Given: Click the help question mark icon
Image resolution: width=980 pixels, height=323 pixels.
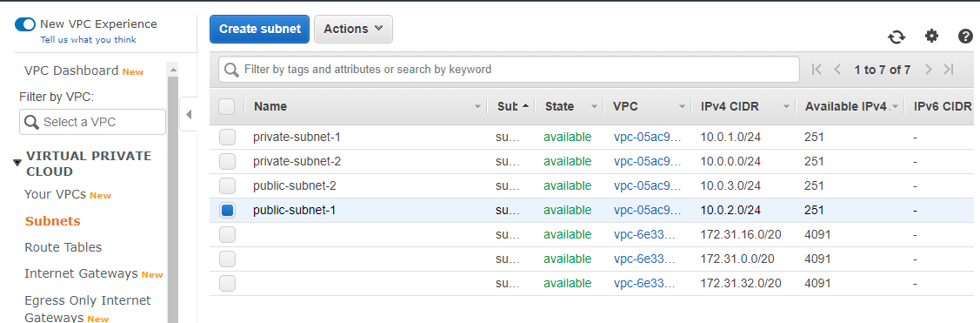Looking at the screenshot, I should click(965, 37).
